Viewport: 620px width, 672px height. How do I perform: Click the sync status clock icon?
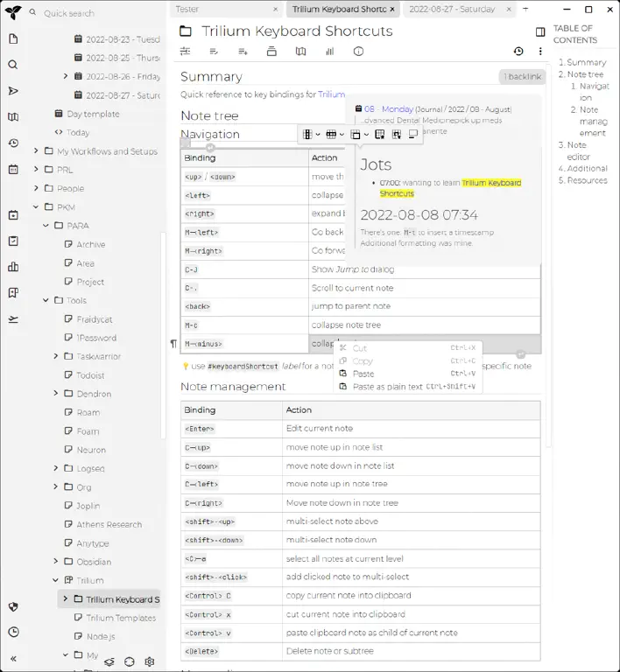tap(13, 632)
